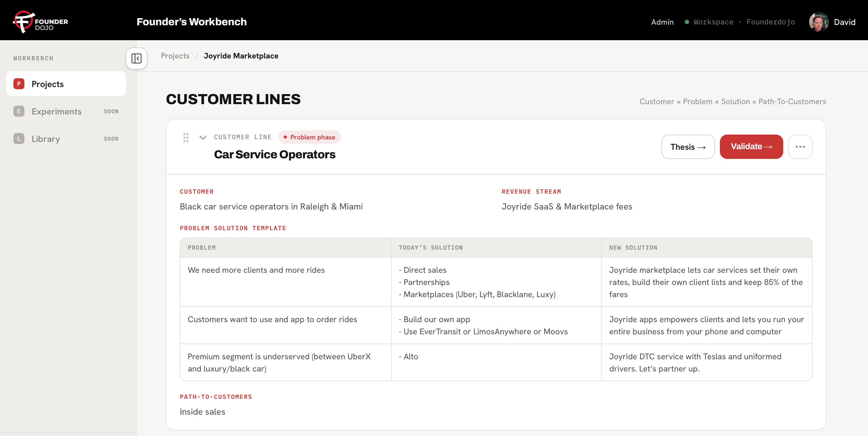Click cell 'Build our own app' solutions
The image size is (868, 436).
[x=496, y=325]
